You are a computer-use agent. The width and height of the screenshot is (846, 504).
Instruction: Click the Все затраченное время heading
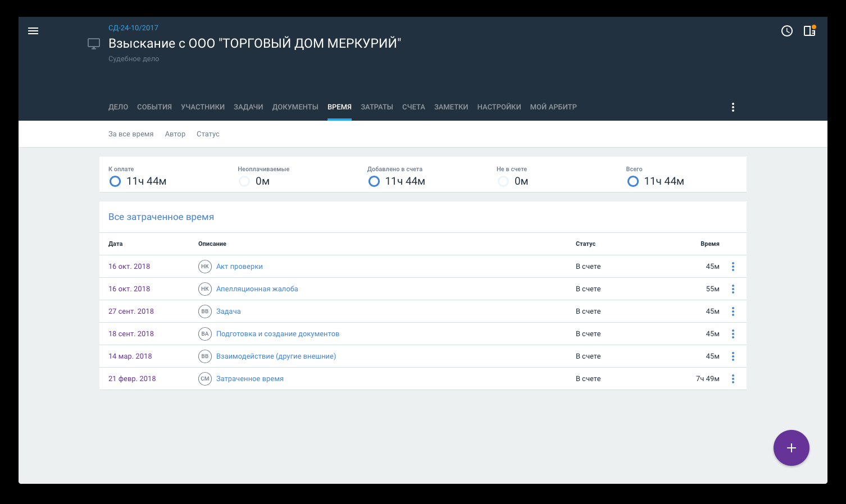point(161,217)
